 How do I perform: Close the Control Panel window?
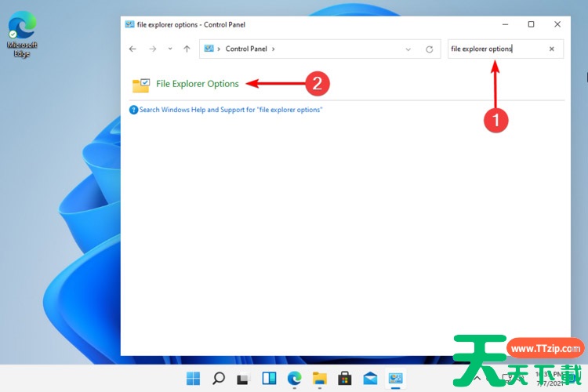tap(557, 24)
